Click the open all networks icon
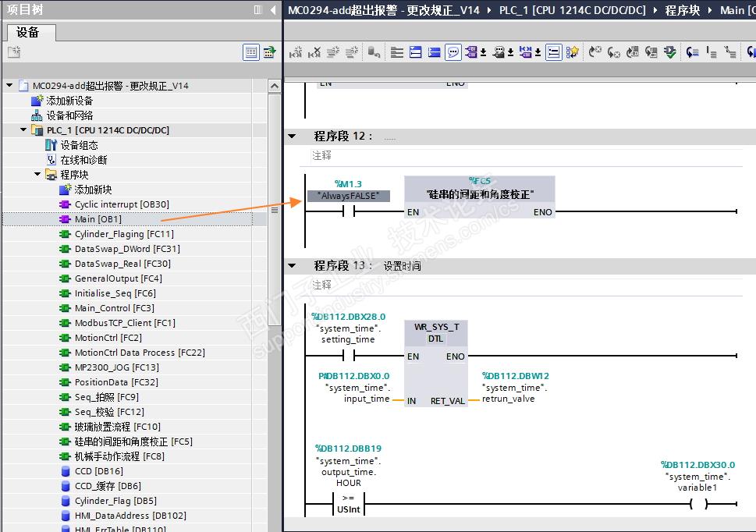756x532 pixels. pos(416,52)
